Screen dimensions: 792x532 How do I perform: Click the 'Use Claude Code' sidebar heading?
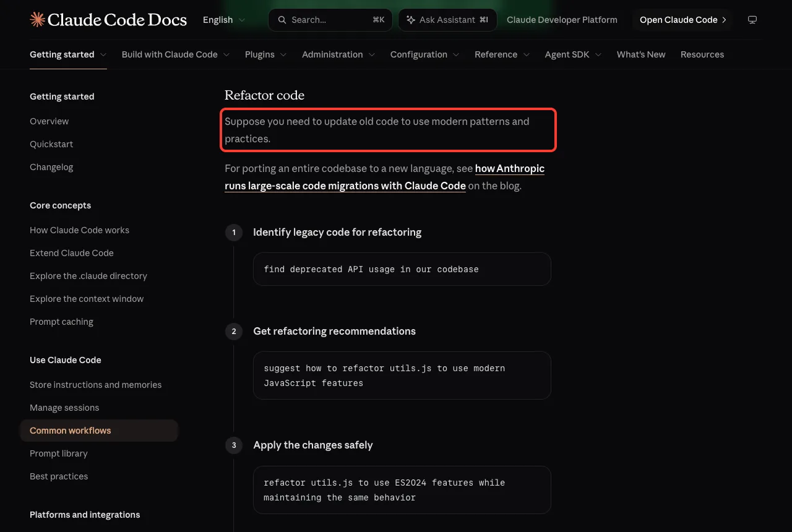pyautogui.click(x=66, y=360)
